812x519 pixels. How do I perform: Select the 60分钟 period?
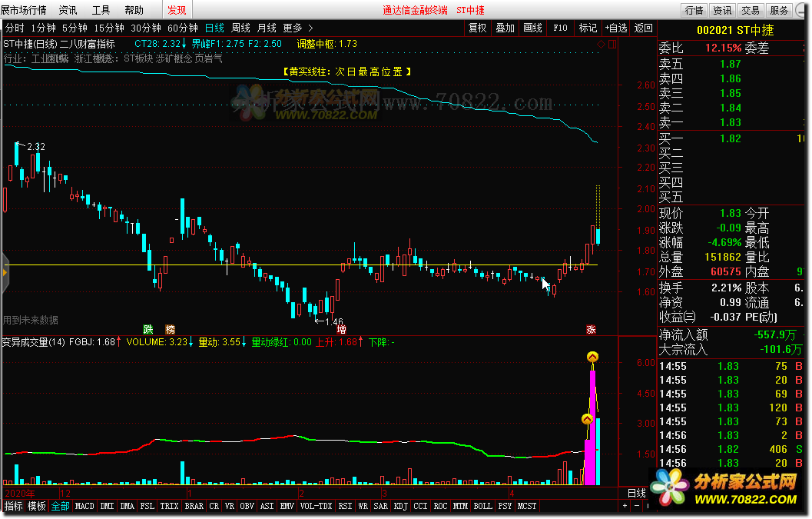pos(183,28)
